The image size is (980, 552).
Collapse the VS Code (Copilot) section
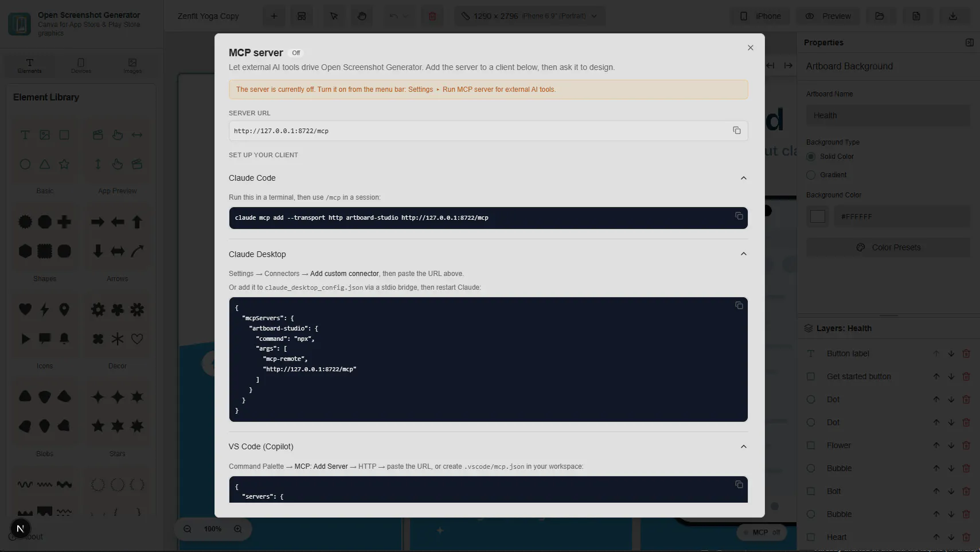click(x=743, y=446)
